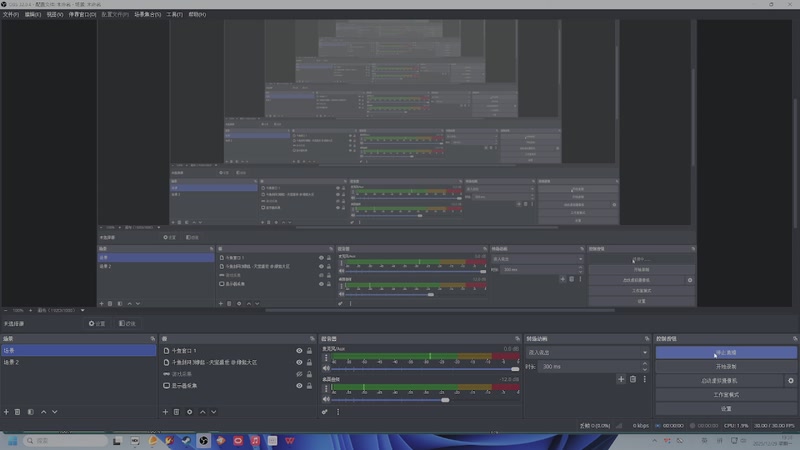
Task: Add a new scene with the plus icon
Action: [x=6, y=412]
